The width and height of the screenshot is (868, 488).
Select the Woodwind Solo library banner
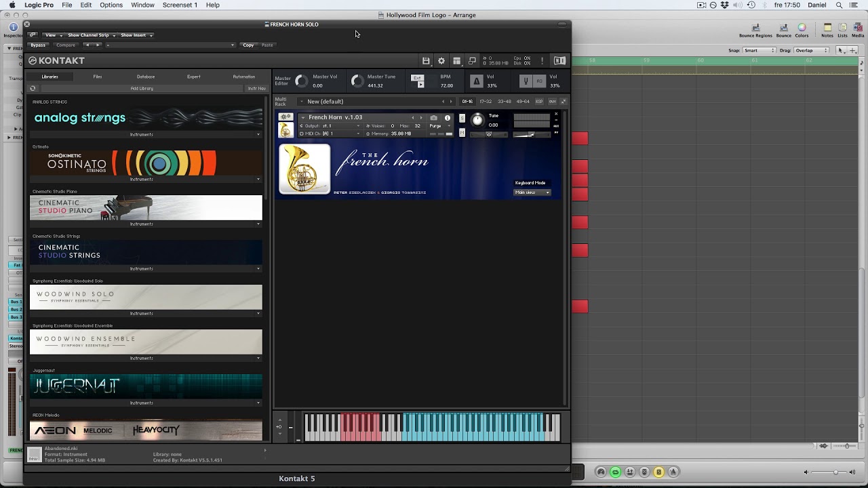[146, 297]
